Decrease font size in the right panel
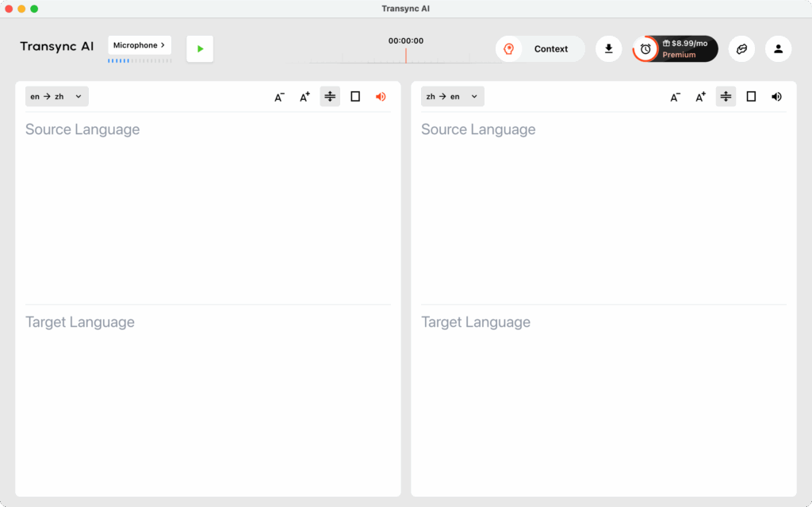 coord(675,97)
